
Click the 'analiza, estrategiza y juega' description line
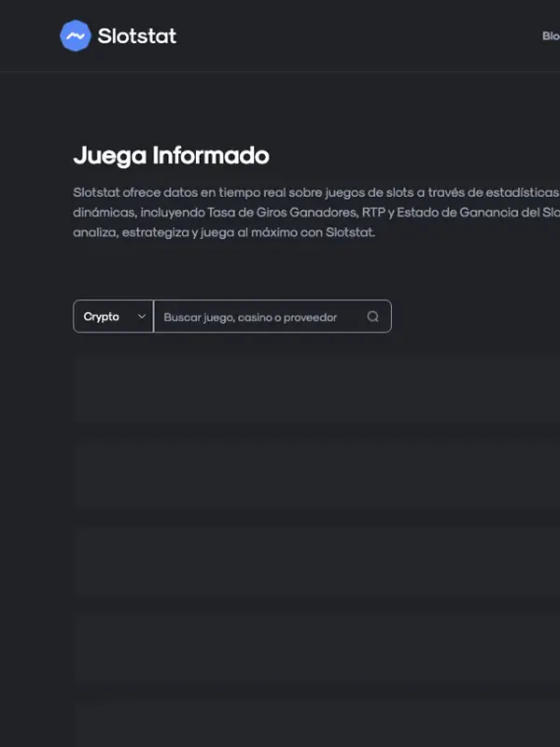224,233
